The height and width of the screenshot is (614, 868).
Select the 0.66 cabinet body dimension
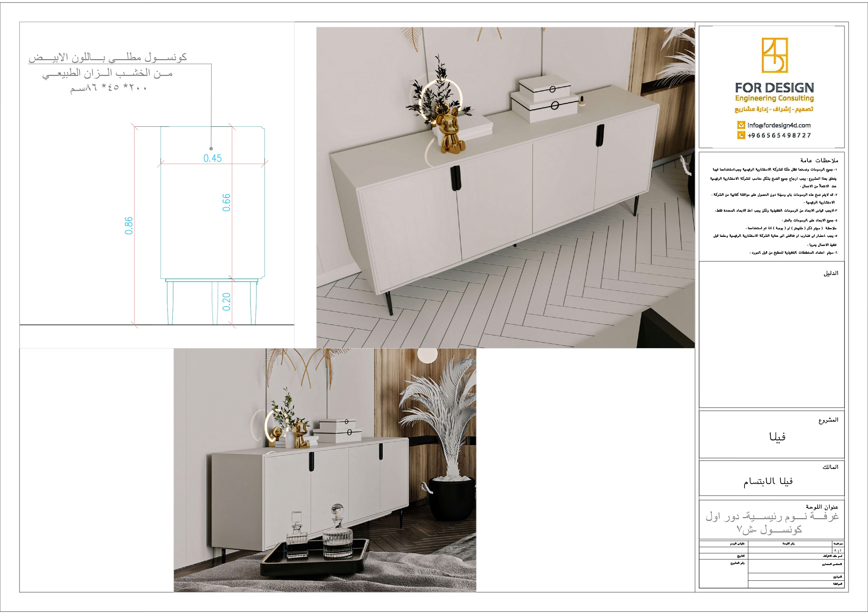click(226, 202)
